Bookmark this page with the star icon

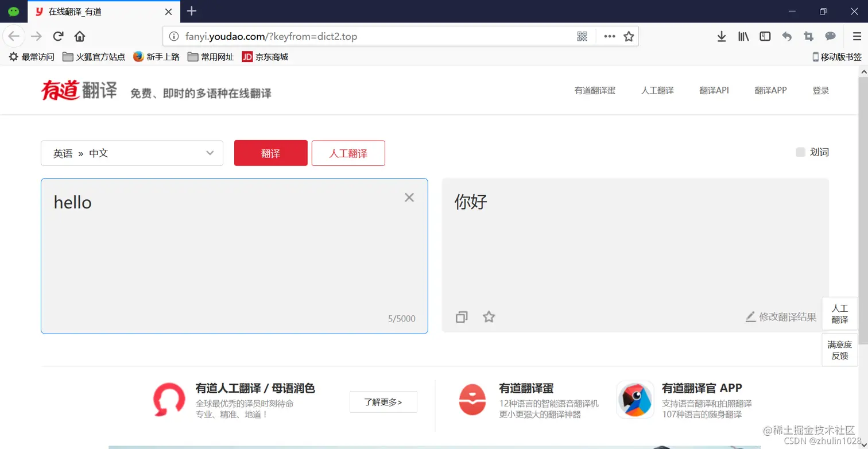[629, 36]
